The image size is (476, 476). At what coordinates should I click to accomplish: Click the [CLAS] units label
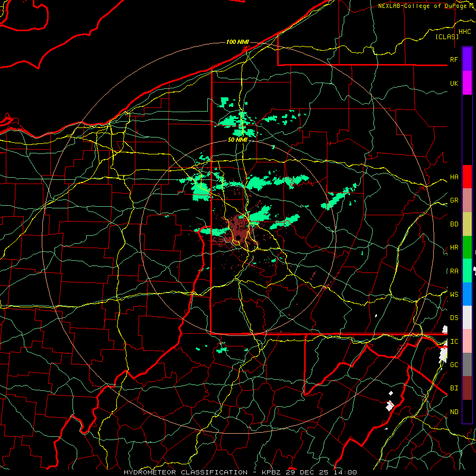click(x=447, y=36)
